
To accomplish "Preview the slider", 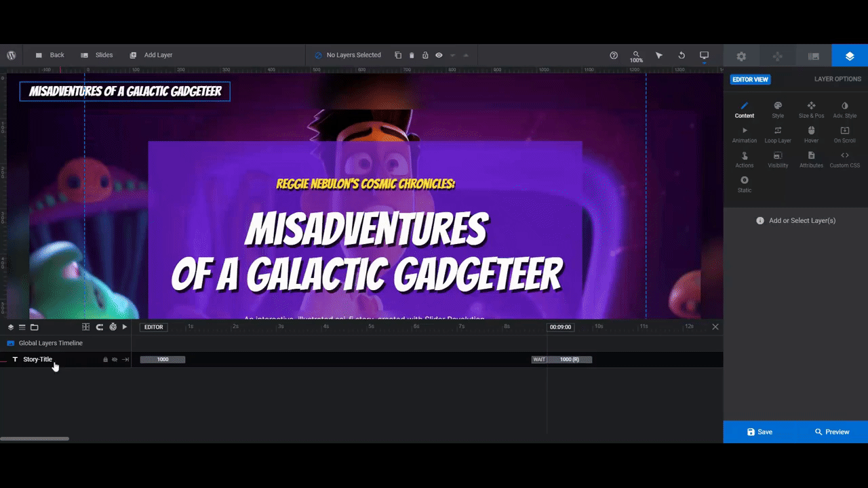I will [x=831, y=432].
